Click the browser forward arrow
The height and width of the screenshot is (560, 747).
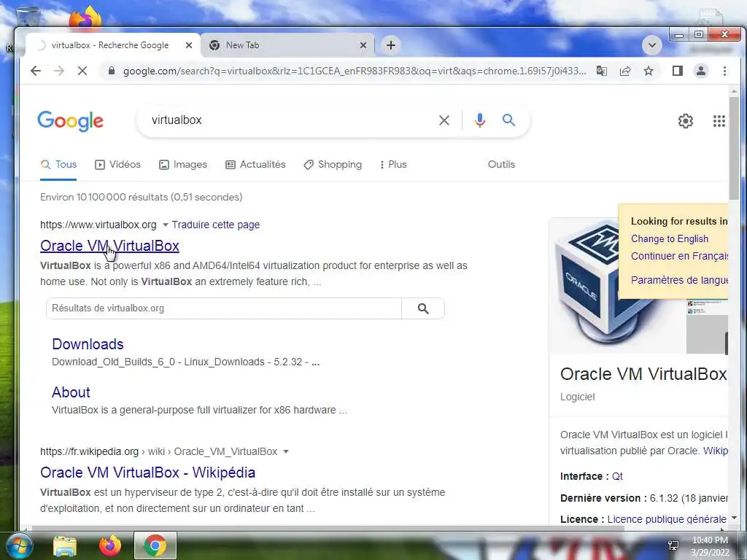click(59, 71)
